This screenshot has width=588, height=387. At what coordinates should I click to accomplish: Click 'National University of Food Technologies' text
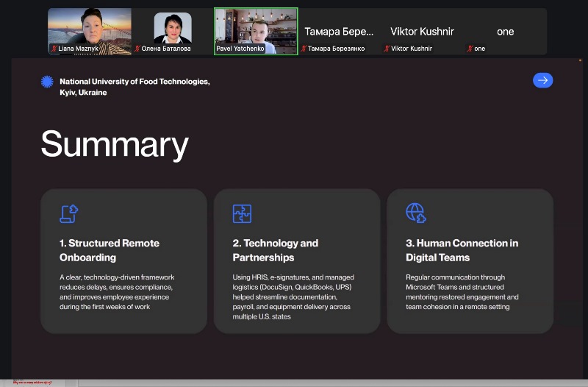(135, 82)
